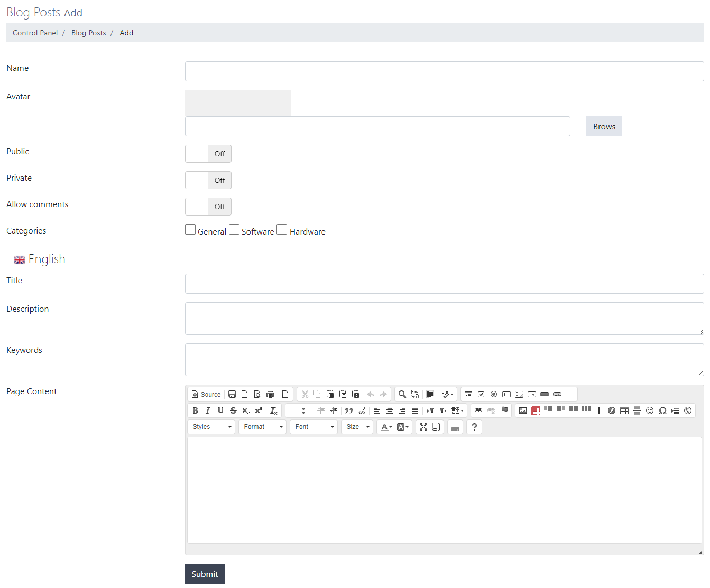Insert a numbered list
Image resolution: width=710 pixels, height=588 pixels.
pos(293,410)
